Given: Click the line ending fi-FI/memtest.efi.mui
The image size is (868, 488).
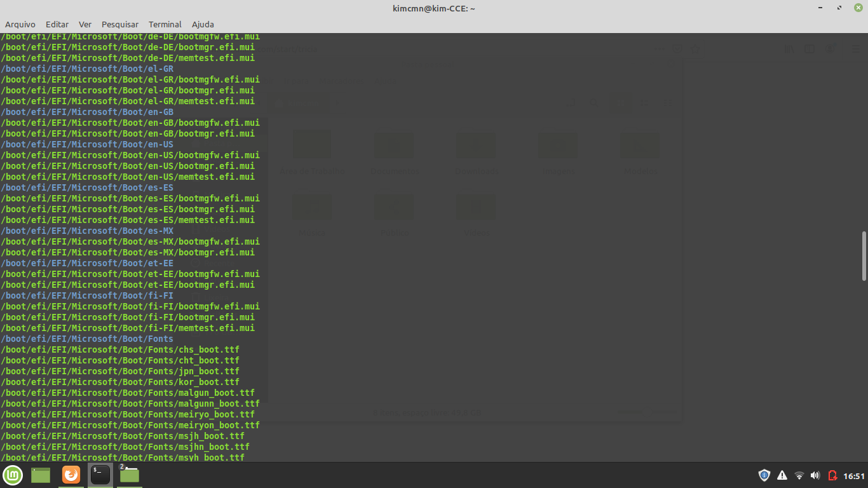Looking at the screenshot, I should (128, 328).
